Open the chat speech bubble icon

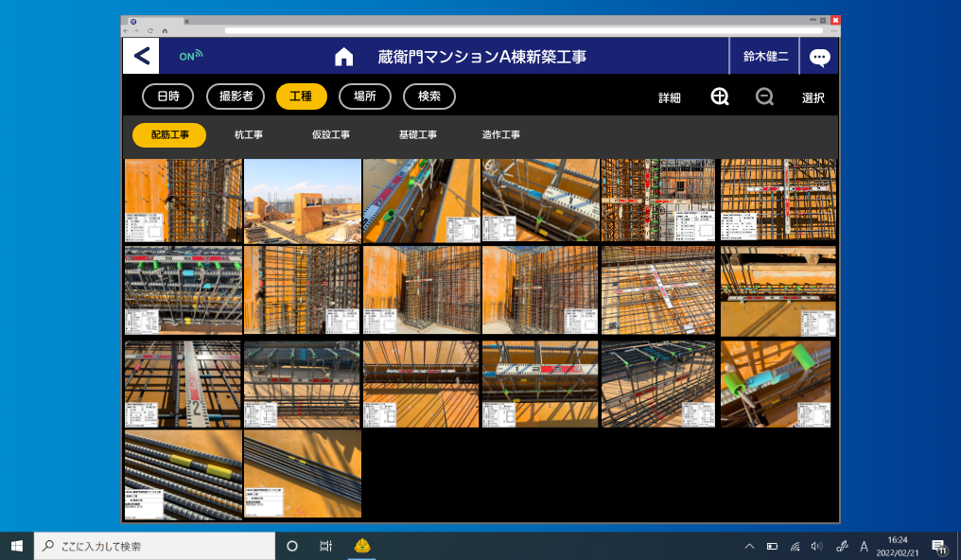[819, 57]
